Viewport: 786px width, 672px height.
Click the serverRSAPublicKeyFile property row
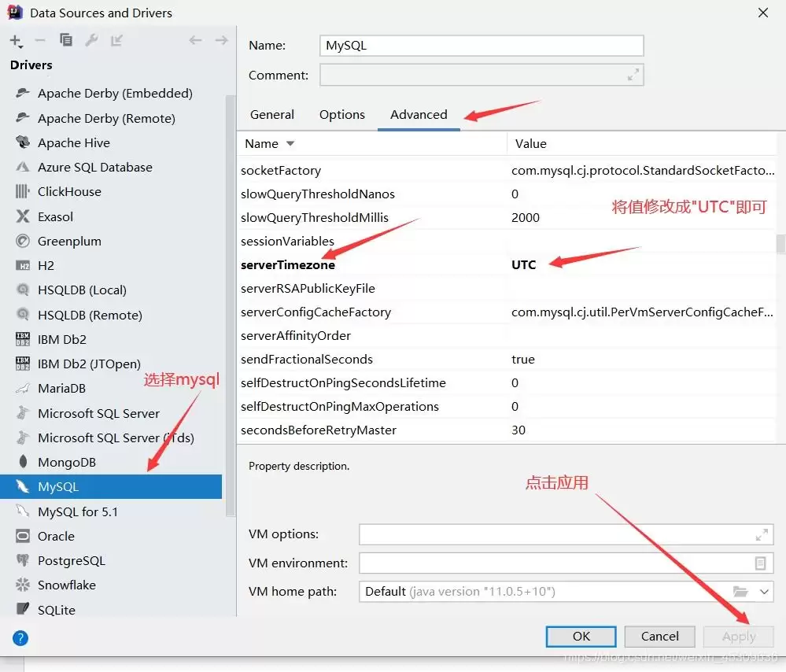coord(507,288)
